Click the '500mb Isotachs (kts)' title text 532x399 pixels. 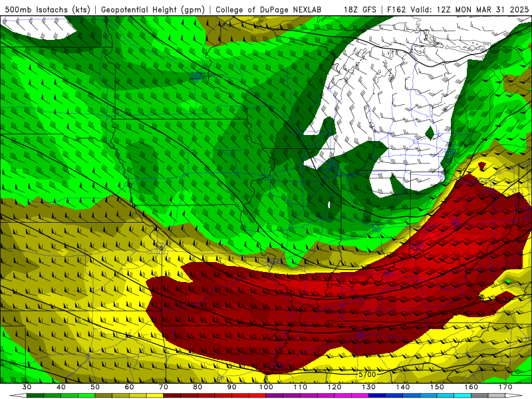[x=47, y=9]
